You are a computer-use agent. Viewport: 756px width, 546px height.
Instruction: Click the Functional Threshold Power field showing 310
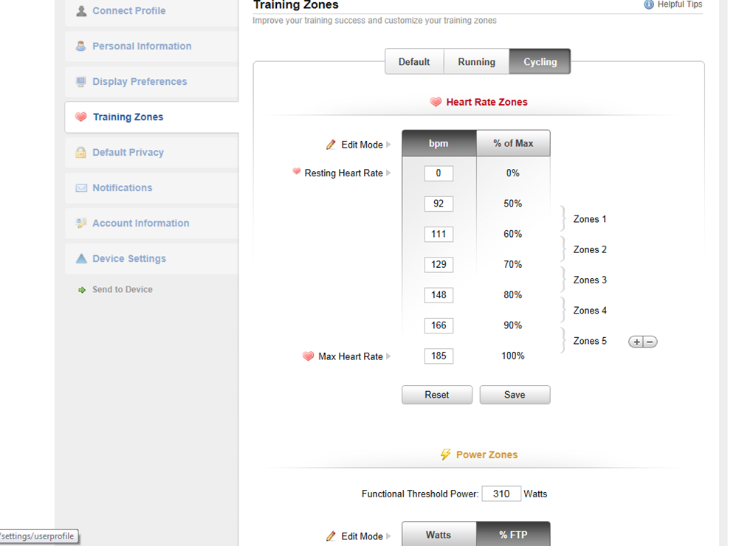(501, 494)
